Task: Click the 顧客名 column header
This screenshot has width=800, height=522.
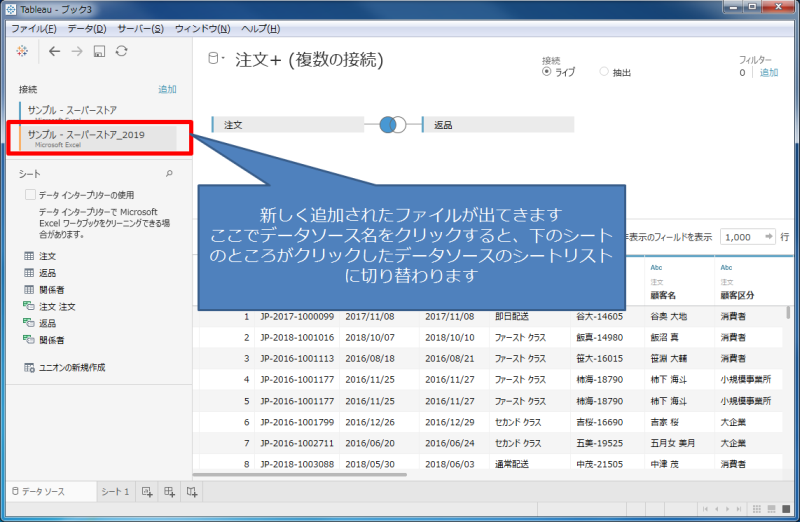Action: tap(663, 295)
